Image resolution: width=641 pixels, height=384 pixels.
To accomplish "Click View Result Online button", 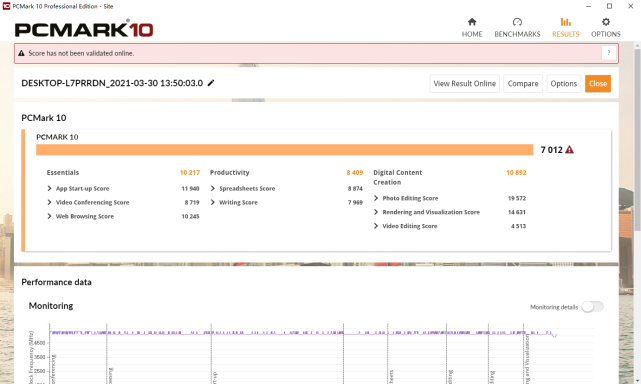I will 464,83.
